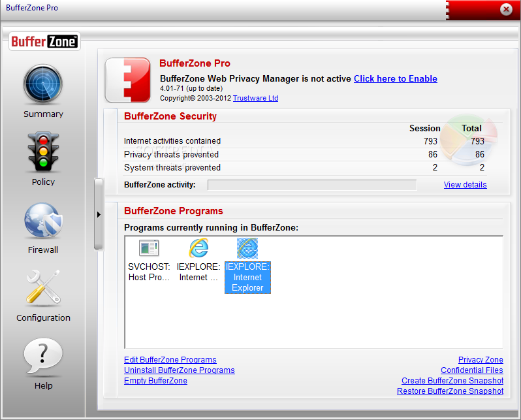Select the unhighlighted IEXPLORE program icon
The height and width of the screenshot is (420, 521).
pos(198,249)
